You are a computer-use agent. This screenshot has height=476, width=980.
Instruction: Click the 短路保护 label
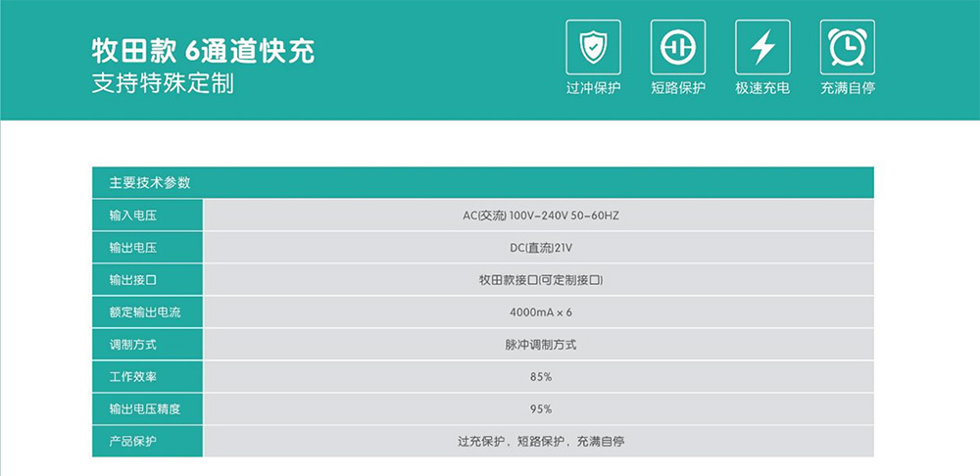point(678,88)
